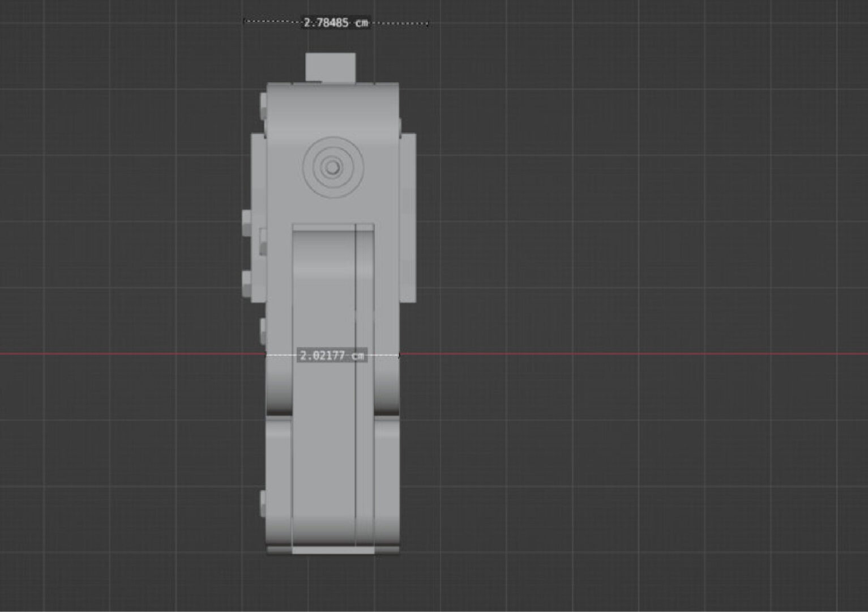This screenshot has width=868, height=612.
Task: Click the upper hex bolt on left plate
Action: 247,221
